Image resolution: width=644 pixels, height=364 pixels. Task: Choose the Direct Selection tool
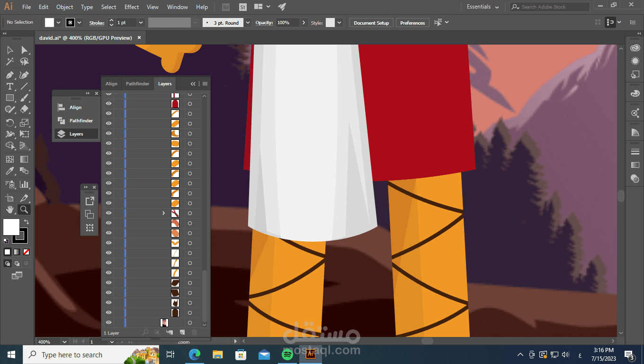point(24,50)
